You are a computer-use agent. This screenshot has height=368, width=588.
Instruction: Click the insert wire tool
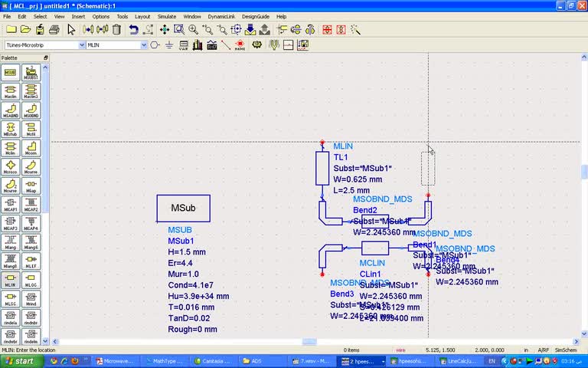pos(226,45)
